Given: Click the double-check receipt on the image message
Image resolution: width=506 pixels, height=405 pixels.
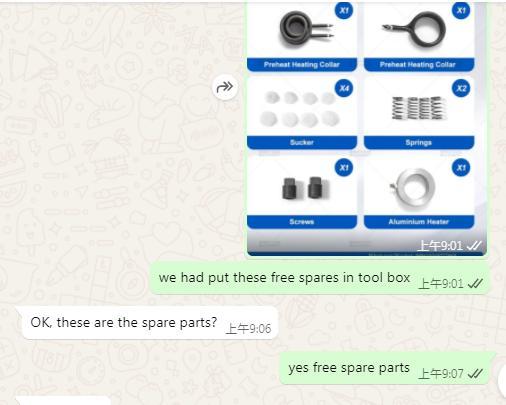Looking at the screenshot, I should tap(474, 246).
